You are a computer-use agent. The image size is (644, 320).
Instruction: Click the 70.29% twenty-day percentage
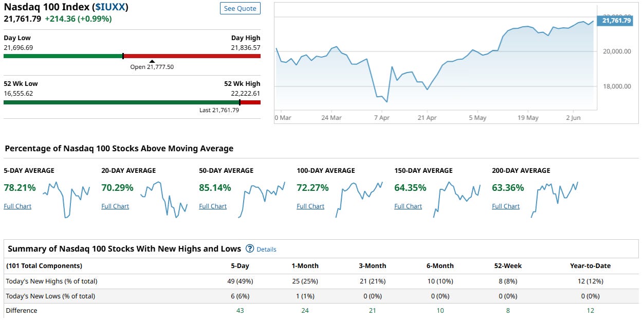(x=117, y=188)
